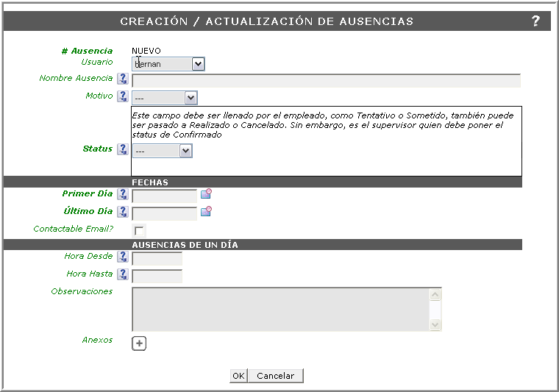Click help icon next to Primer Día
Viewport: 559px width, 392px height.
pos(123,194)
